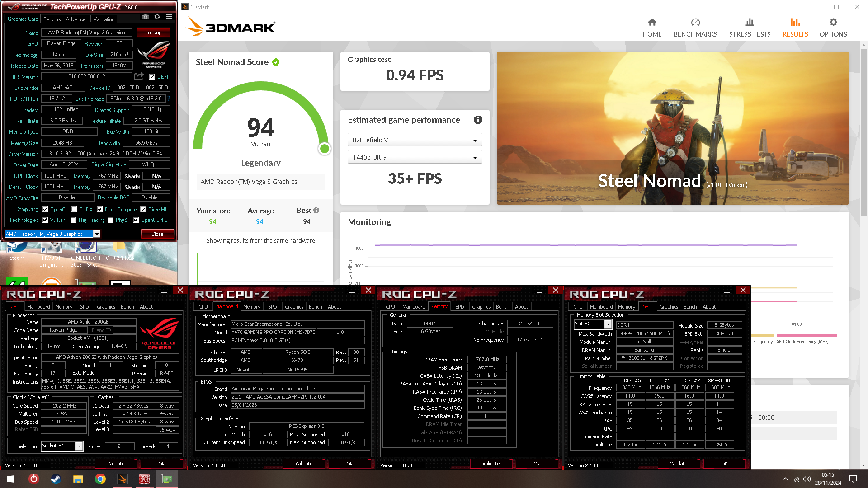Toggle the Ray Tracing checkbox
The height and width of the screenshot is (488, 868).
coord(74,220)
